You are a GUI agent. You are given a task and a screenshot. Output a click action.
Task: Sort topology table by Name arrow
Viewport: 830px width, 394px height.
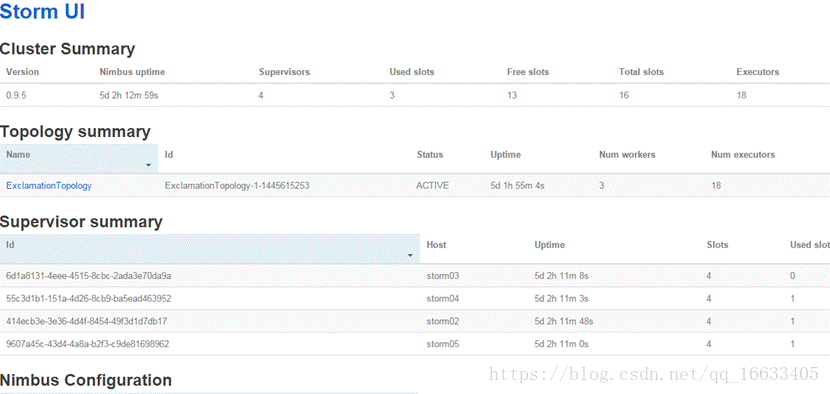148,165
